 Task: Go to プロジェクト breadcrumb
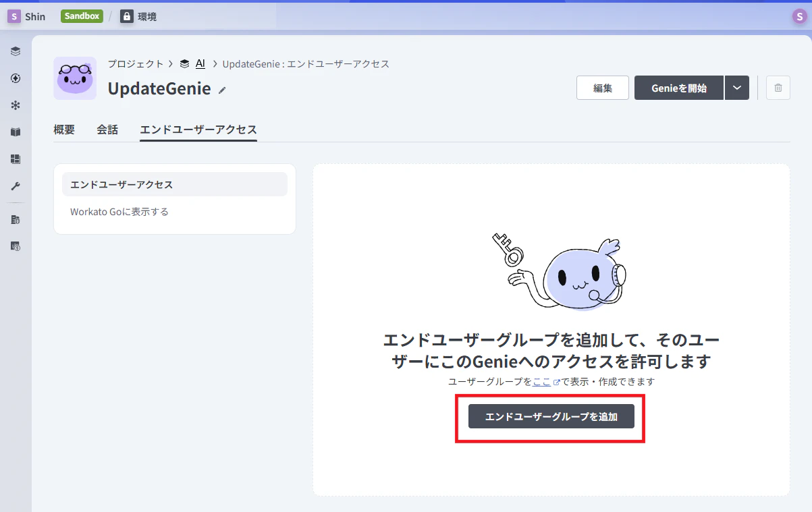pyautogui.click(x=136, y=64)
